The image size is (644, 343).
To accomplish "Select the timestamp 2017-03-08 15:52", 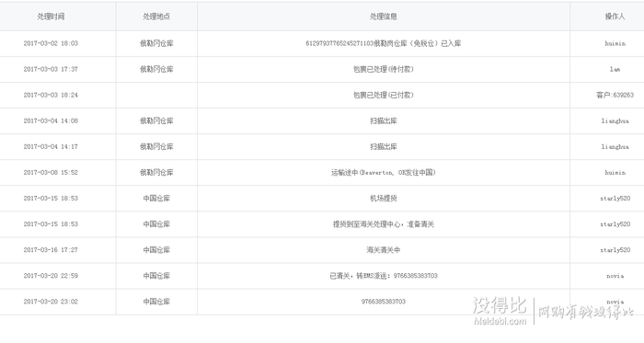I will coord(51,173).
